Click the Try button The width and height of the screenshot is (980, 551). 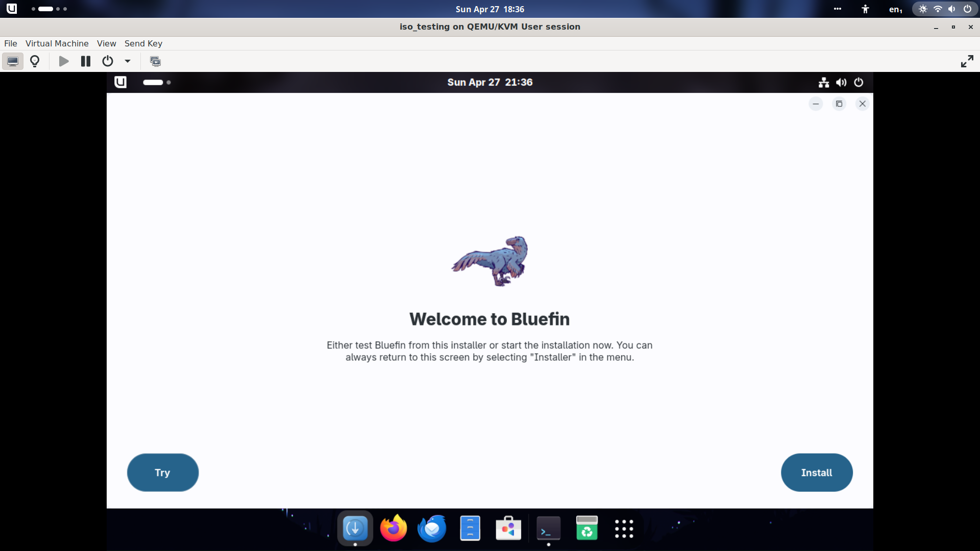162,472
